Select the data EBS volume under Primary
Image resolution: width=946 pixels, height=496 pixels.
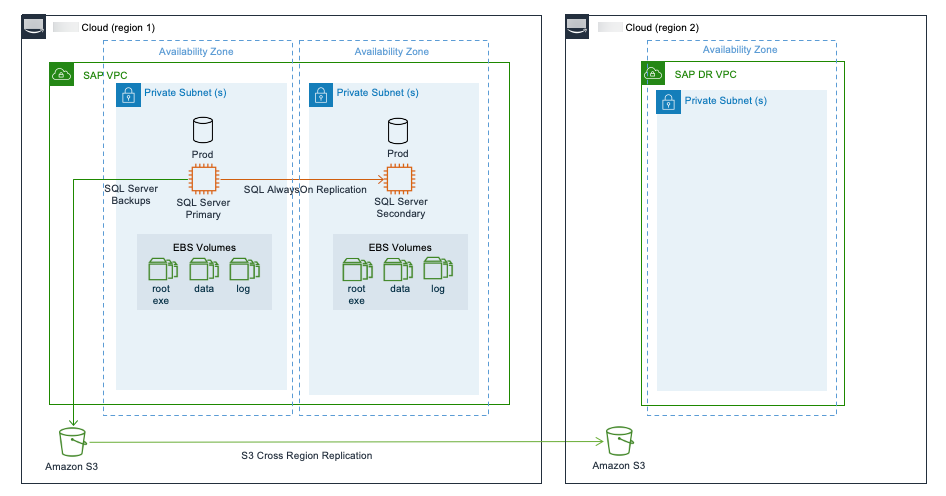pos(204,269)
